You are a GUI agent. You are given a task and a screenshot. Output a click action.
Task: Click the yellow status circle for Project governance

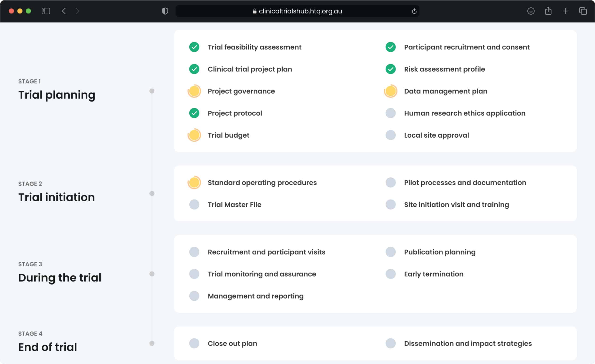[194, 91]
